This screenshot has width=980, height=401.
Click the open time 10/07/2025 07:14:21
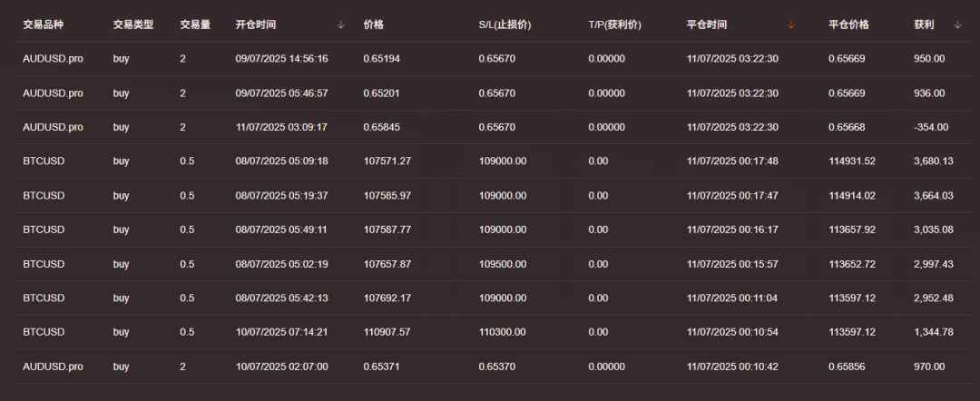[x=281, y=332]
